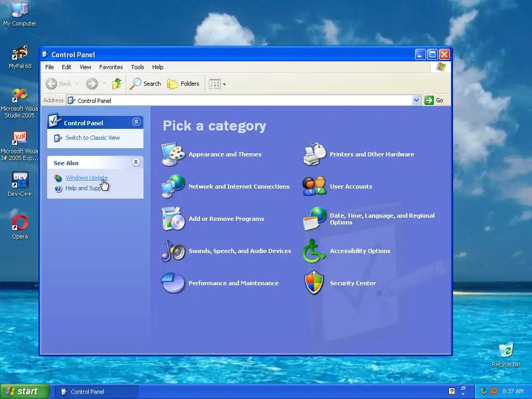Viewport: 532px width, 399px height.
Task: Click Control Panel taskbar button
Action: point(96,392)
